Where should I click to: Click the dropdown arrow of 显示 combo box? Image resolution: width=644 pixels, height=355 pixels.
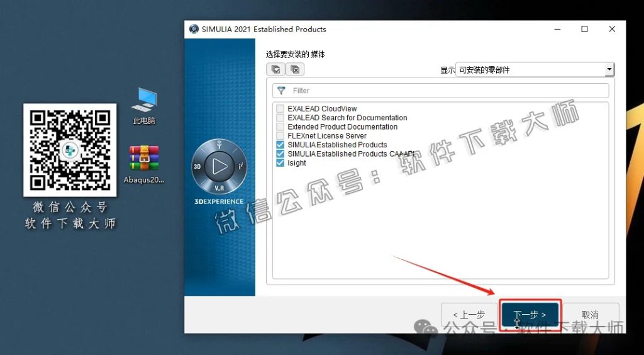click(609, 70)
